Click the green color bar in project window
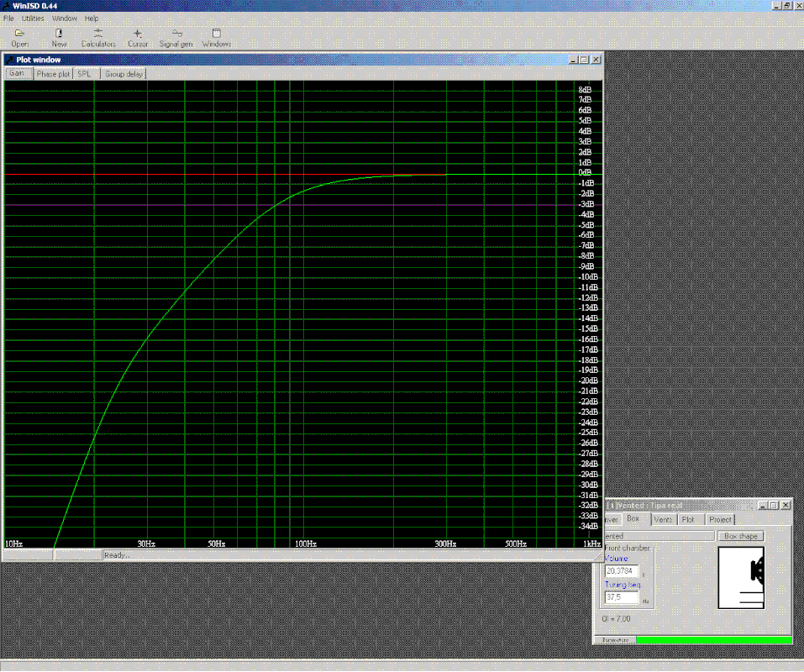Viewport: 804px width, 672px height. pyautogui.click(x=714, y=640)
